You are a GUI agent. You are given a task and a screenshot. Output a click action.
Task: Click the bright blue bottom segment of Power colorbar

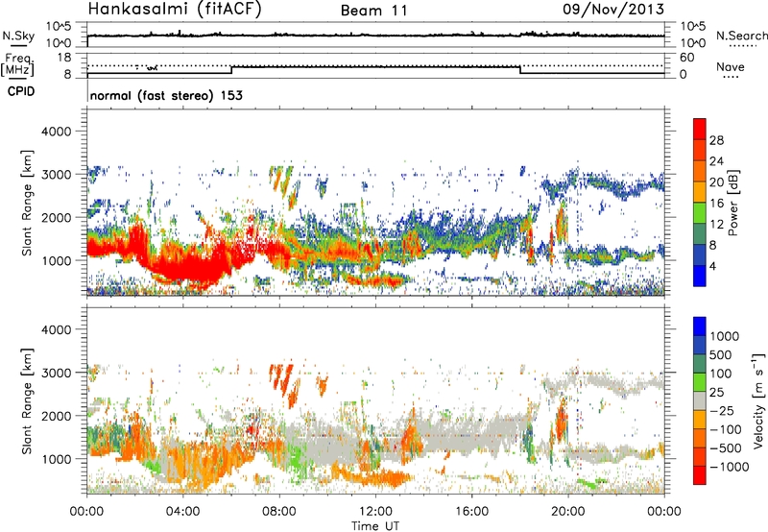(x=700, y=276)
